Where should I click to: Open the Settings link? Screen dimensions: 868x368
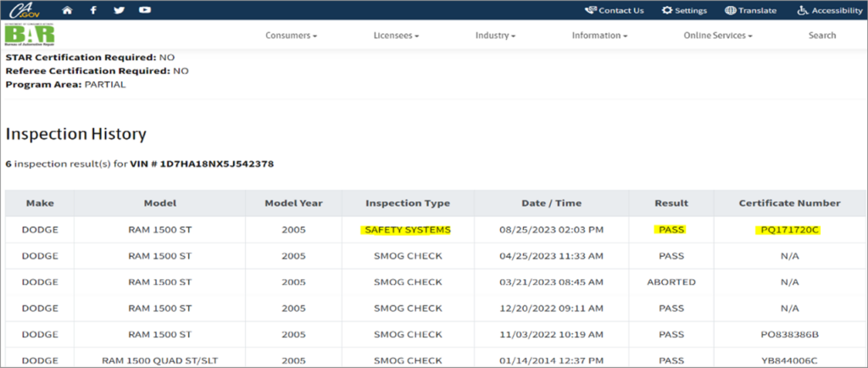coord(684,10)
